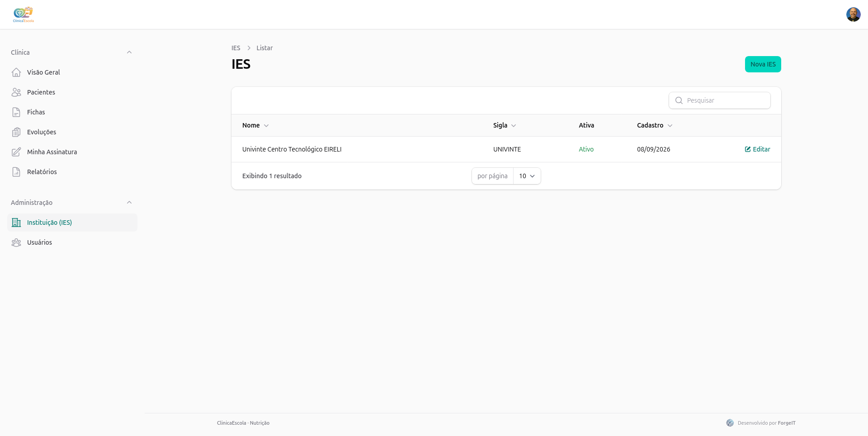Click the ForgeIT logo in footer
The image size is (868, 436).
(730, 423)
